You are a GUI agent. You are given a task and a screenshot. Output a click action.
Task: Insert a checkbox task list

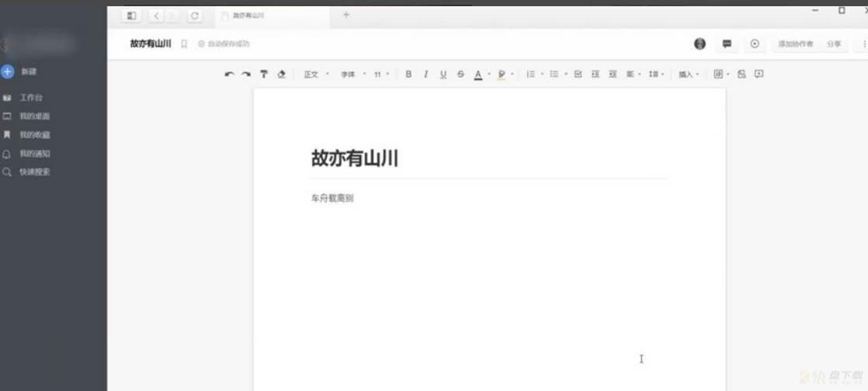pyautogui.click(x=578, y=74)
